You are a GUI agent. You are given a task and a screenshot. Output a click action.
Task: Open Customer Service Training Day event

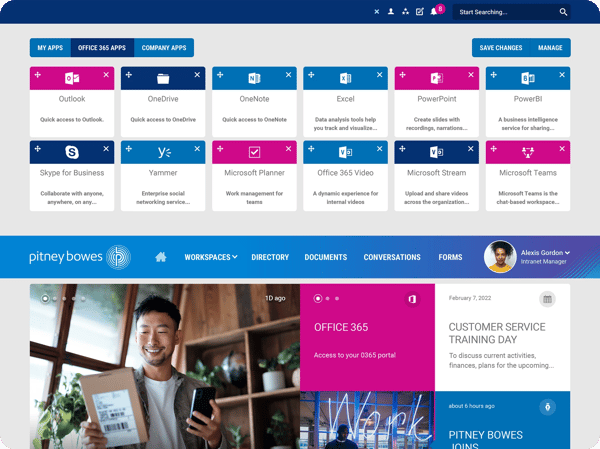pyautogui.click(x=497, y=333)
